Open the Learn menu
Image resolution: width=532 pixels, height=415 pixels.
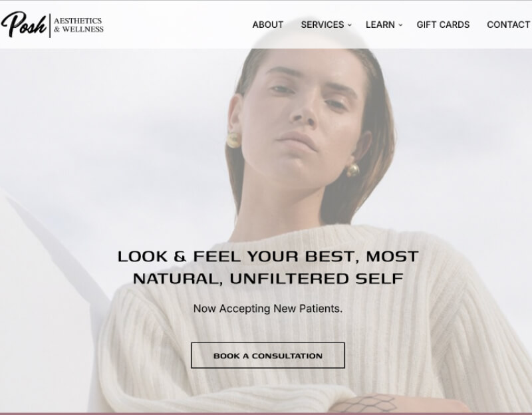pyautogui.click(x=380, y=25)
